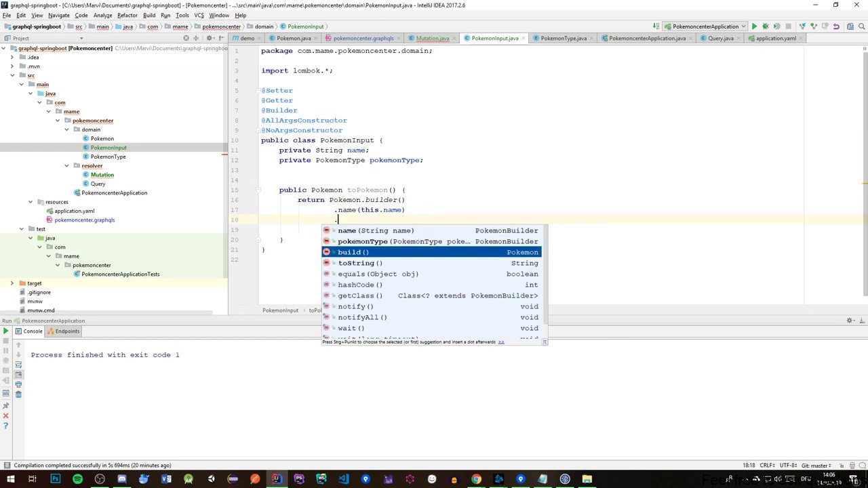
Task: Run PokemoncenterApplication from the main toolbar
Action: [x=754, y=26]
